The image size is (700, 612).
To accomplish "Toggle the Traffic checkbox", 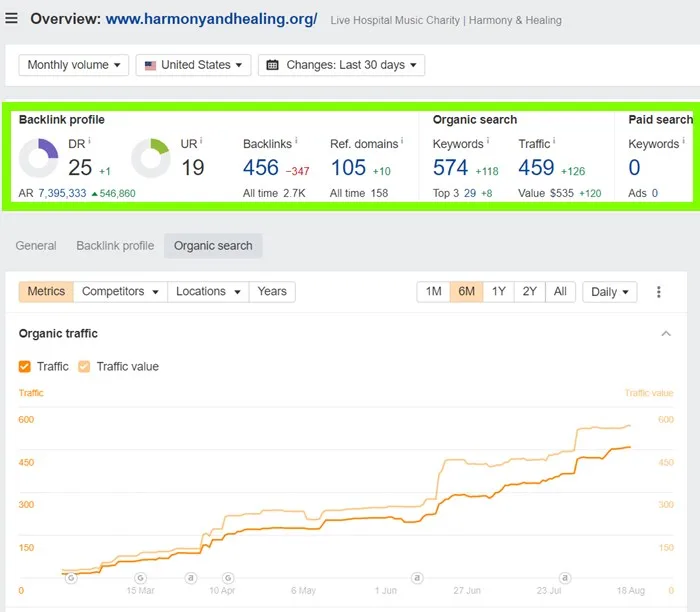I will (x=25, y=366).
